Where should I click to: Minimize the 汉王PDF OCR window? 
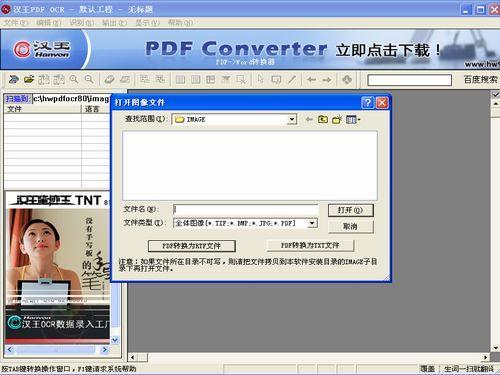click(x=466, y=9)
